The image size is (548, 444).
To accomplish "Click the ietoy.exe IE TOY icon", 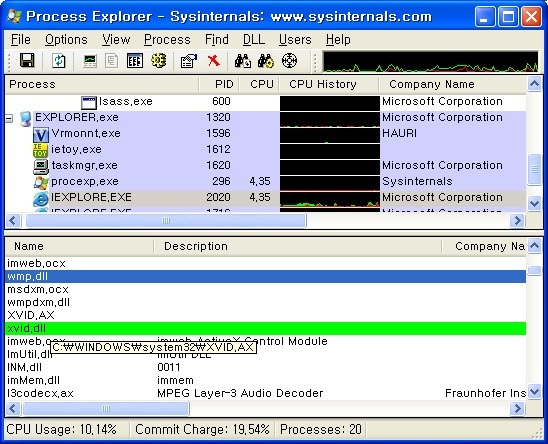I will click(x=40, y=150).
